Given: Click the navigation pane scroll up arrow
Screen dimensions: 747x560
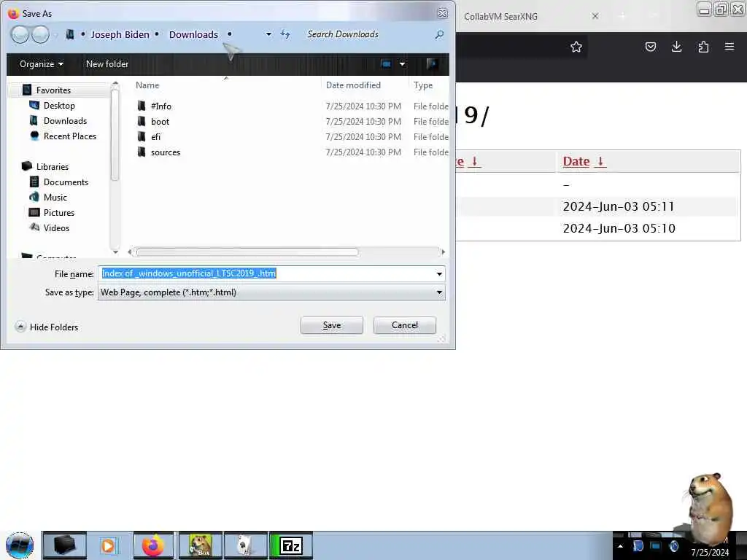Looking at the screenshot, I should (x=115, y=85).
